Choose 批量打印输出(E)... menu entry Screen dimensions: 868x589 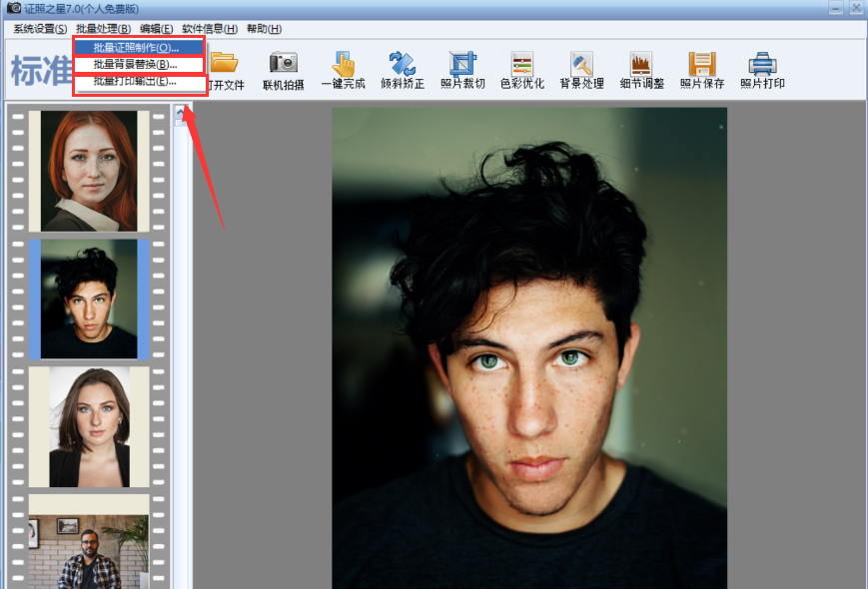139,81
